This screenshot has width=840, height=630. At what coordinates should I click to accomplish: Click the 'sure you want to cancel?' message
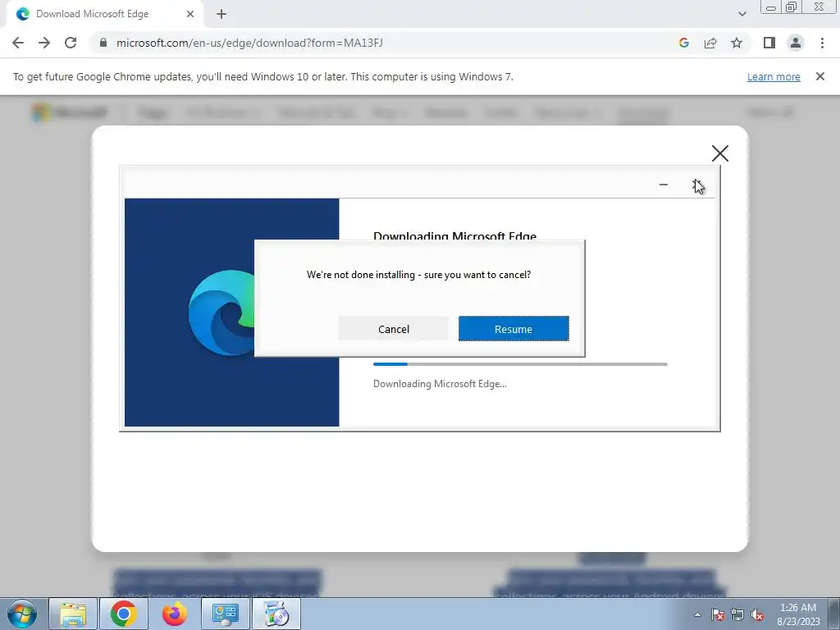418,274
